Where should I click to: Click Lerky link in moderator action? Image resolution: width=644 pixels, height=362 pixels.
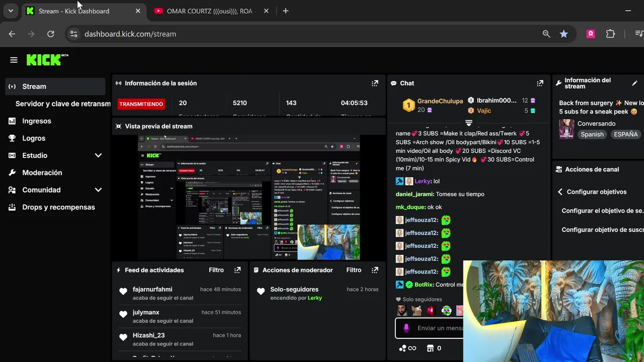pos(315,298)
